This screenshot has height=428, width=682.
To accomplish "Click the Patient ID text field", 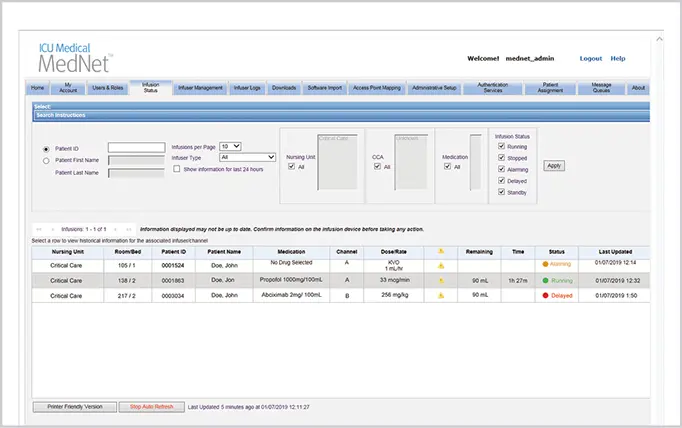I will (136, 148).
